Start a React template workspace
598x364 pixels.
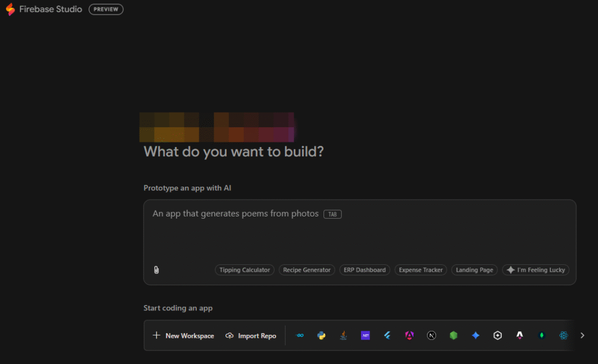[564, 335]
